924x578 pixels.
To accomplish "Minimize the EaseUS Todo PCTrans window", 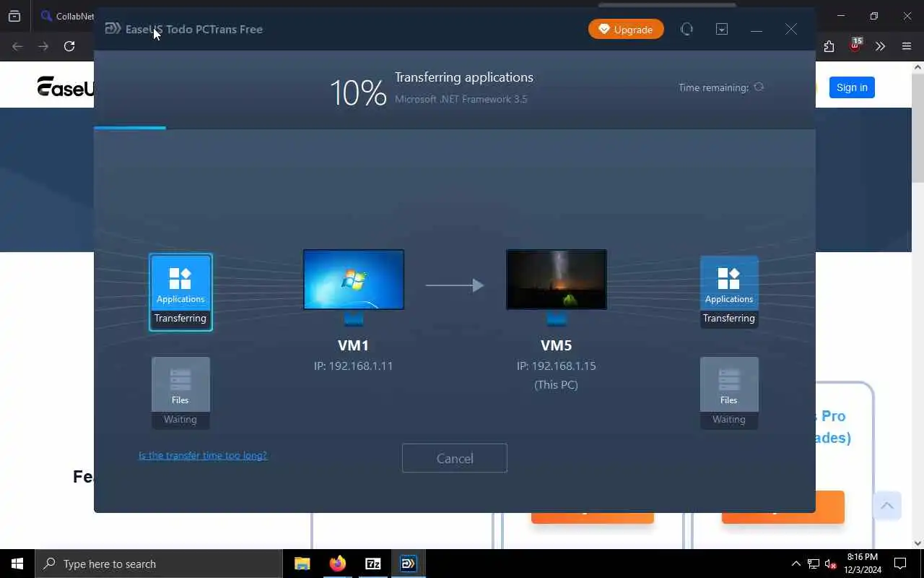I will pyautogui.click(x=757, y=29).
